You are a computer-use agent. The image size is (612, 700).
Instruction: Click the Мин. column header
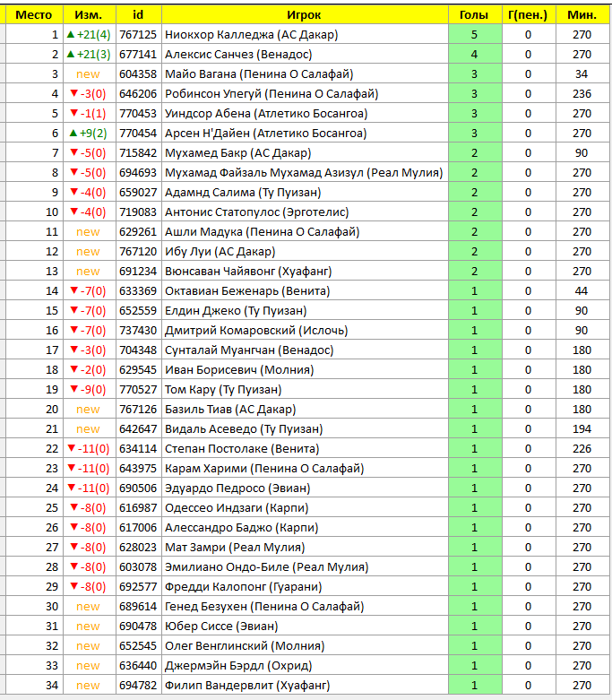click(x=583, y=15)
